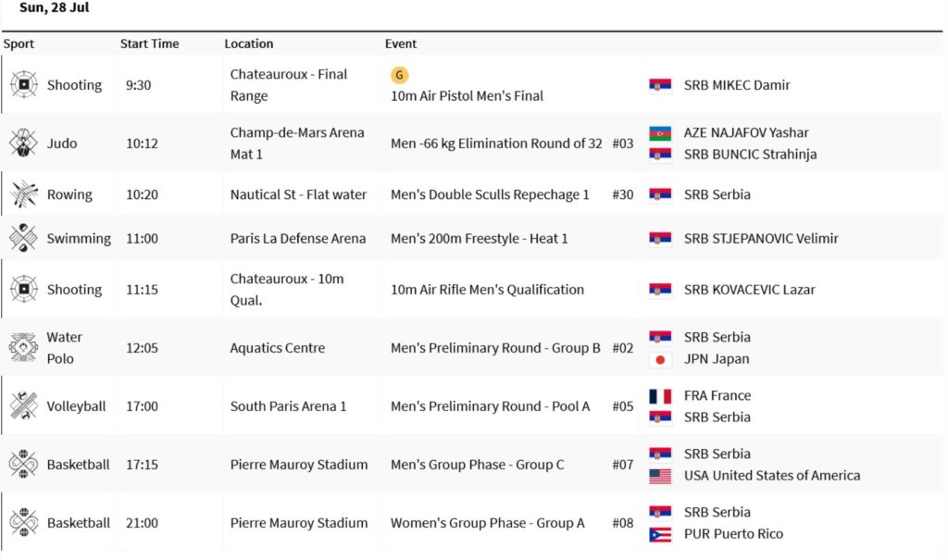948x560 pixels.
Task: Click the Location column header
Action: coord(248,44)
